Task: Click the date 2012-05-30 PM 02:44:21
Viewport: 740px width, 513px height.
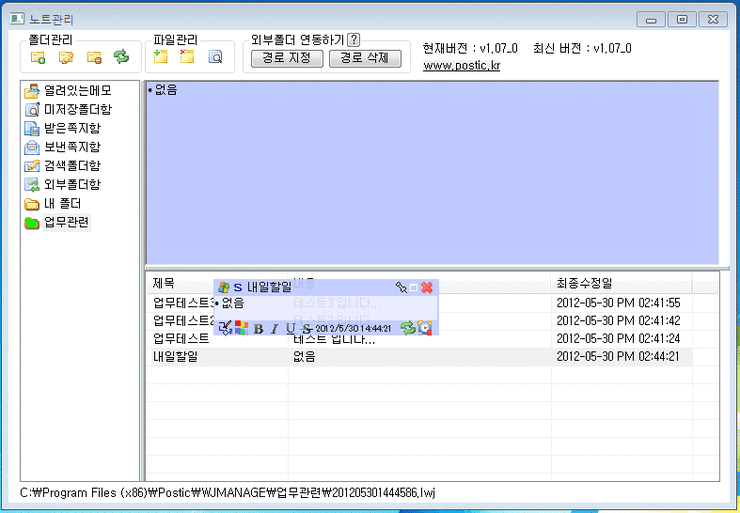Action: [x=618, y=356]
